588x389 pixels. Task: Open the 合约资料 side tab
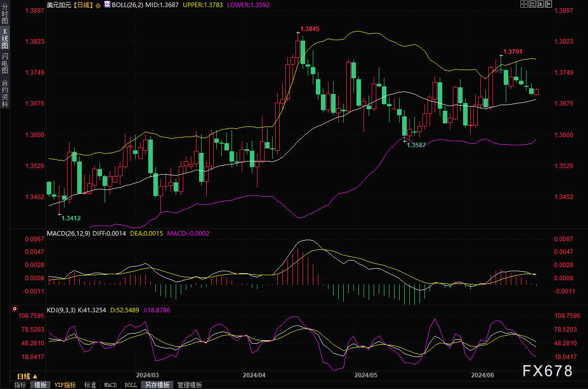click(x=5, y=93)
